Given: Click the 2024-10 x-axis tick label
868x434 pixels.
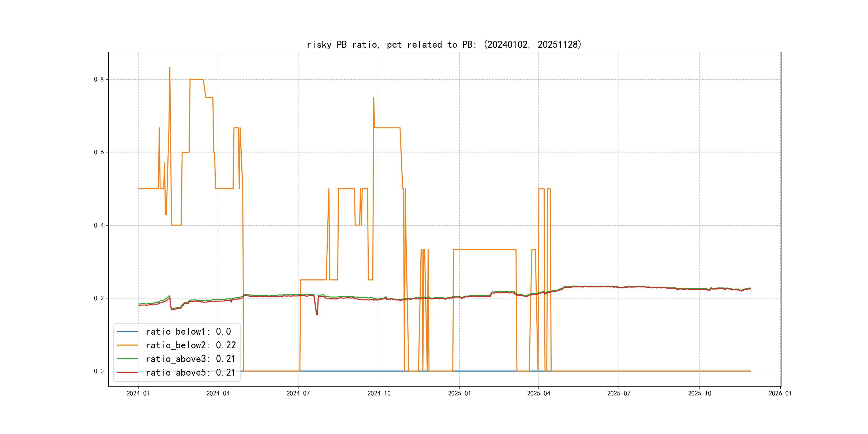Looking at the screenshot, I should pyautogui.click(x=379, y=393).
